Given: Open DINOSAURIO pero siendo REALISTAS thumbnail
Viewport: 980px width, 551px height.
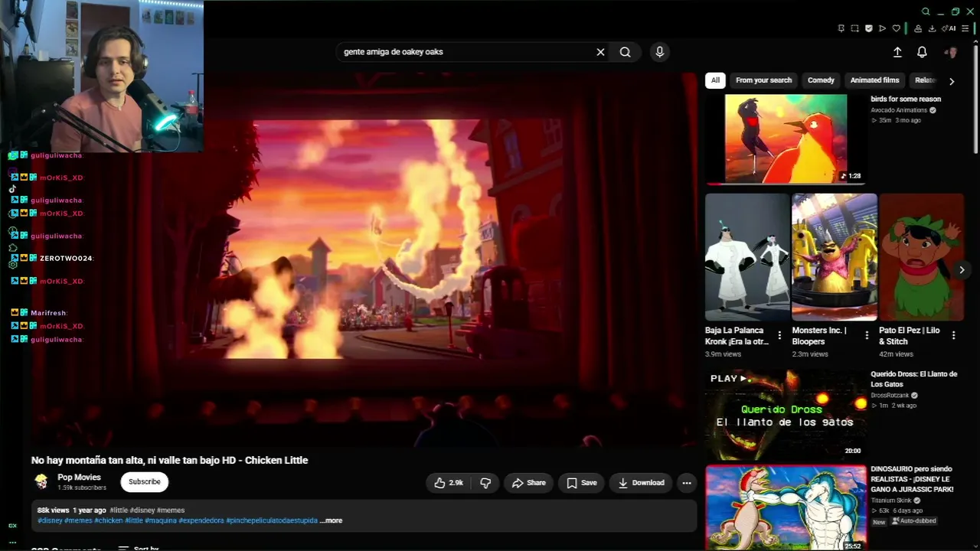Looking at the screenshot, I should point(786,508).
